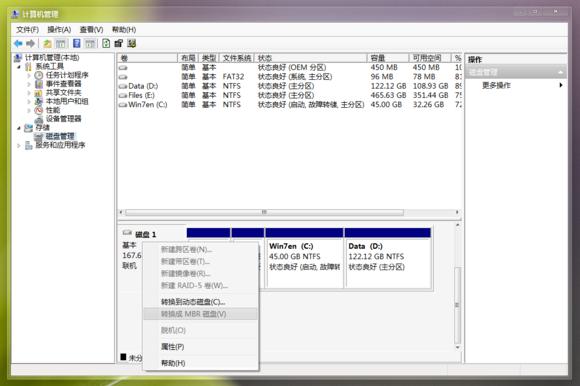580x386 pixels.
Task: Expand the 事件查看器 node
Action: pos(29,84)
